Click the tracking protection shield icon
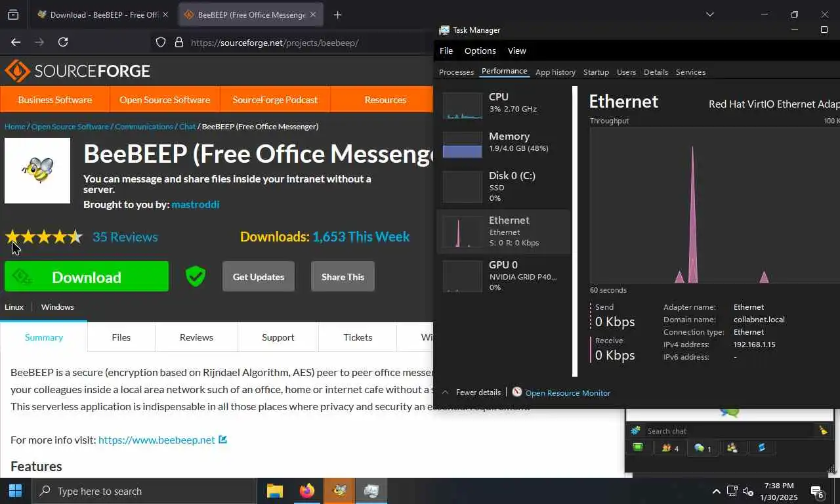Screen dimensions: 840x504 161,43
